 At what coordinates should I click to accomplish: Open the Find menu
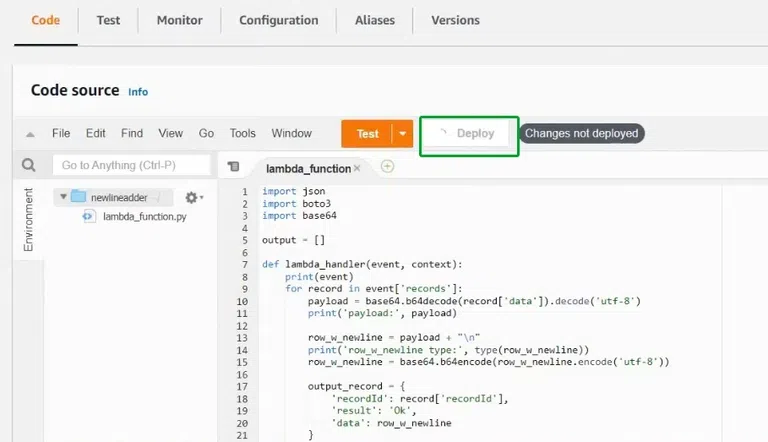[132, 133]
